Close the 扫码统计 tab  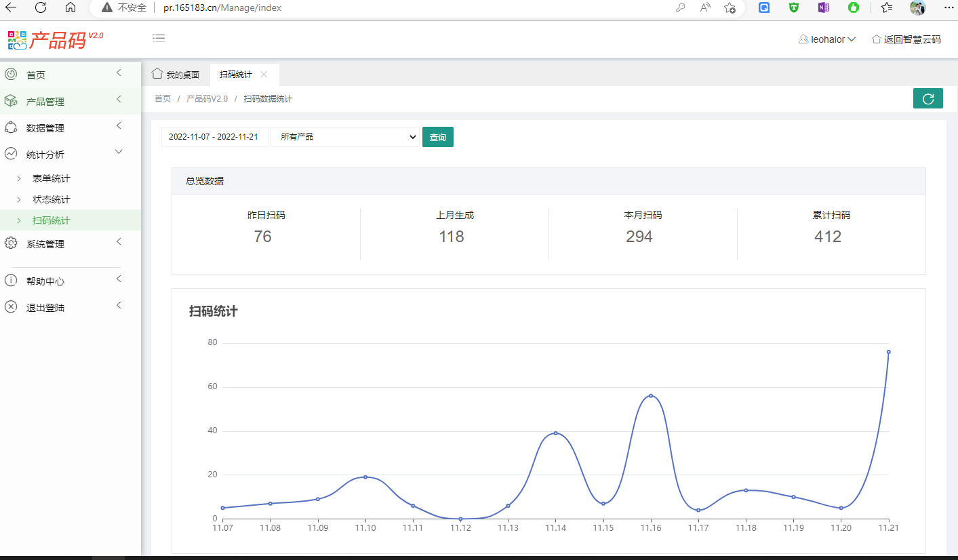click(x=264, y=75)
